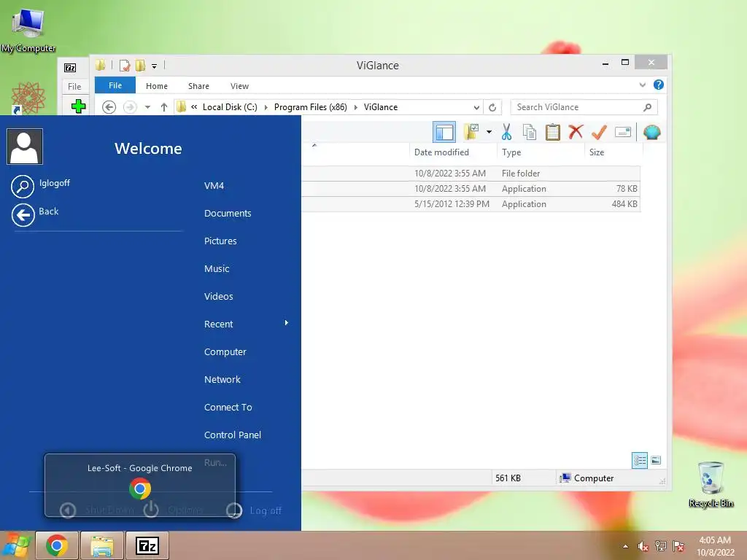Screen dimensions: 747x560
Task: Open folder options icon in Explorer toolbar
Action: tap(471, 132)
